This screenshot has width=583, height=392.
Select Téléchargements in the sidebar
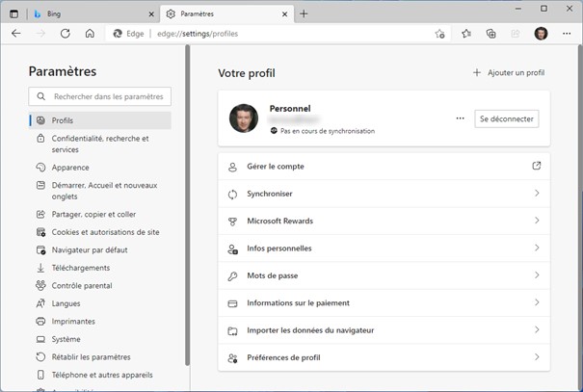(x=81, y=268)
